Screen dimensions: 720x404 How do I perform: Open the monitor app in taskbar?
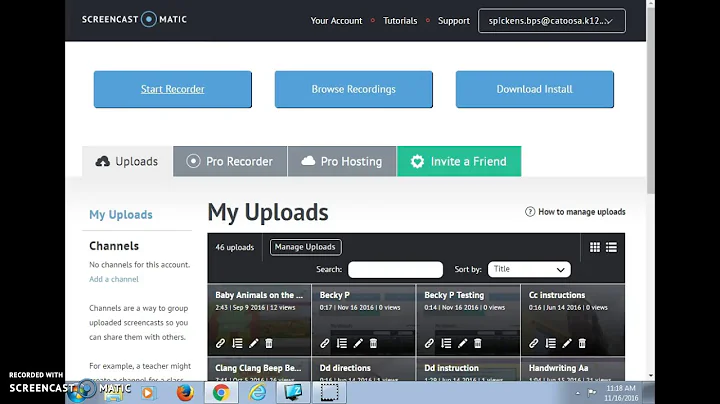(293, 393)
